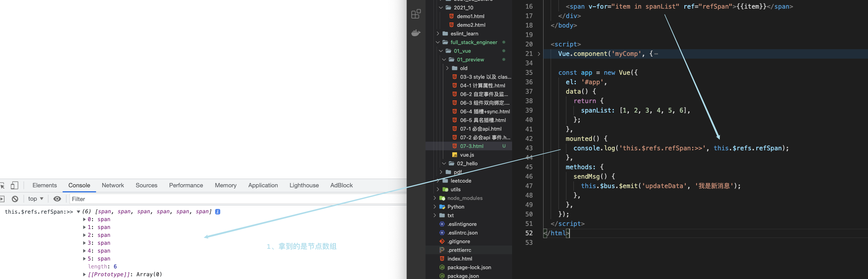868x279 pixels.
Task: Click the info icon beside the span array
Action: (x=217, y=212)
